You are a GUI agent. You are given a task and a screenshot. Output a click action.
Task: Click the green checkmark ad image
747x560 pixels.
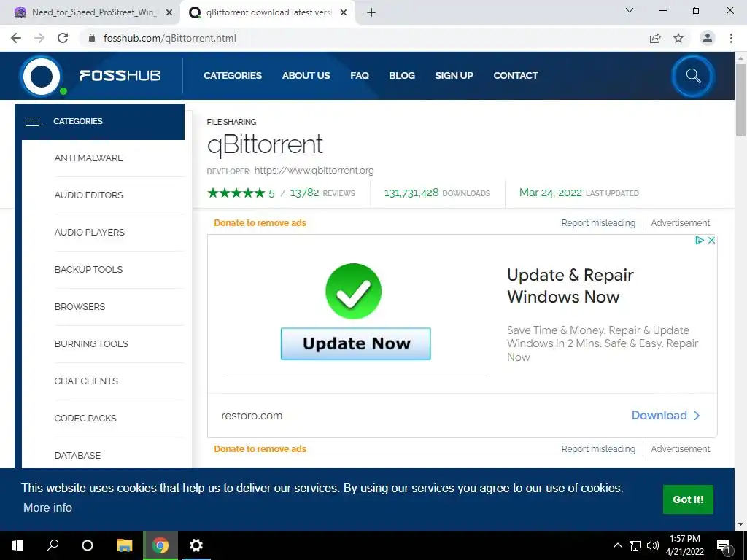coord(354,291)
